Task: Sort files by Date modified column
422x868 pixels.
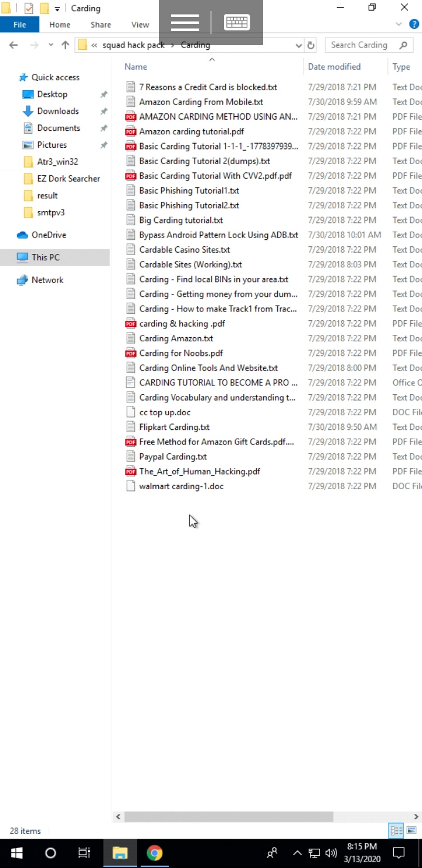Action: 334,67
